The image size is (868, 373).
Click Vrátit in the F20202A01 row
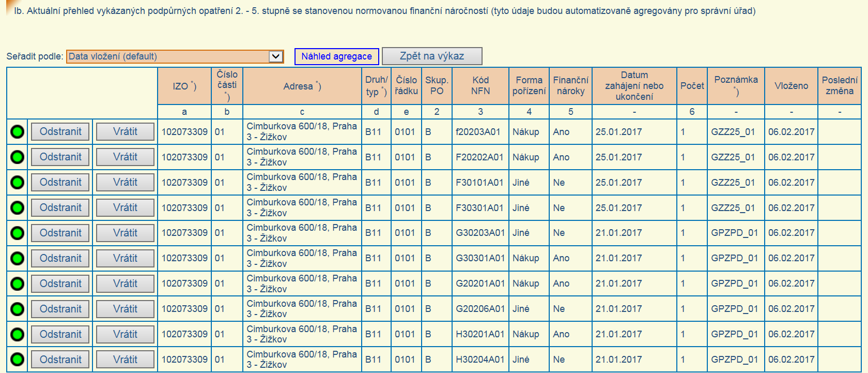tap(125, 157)
